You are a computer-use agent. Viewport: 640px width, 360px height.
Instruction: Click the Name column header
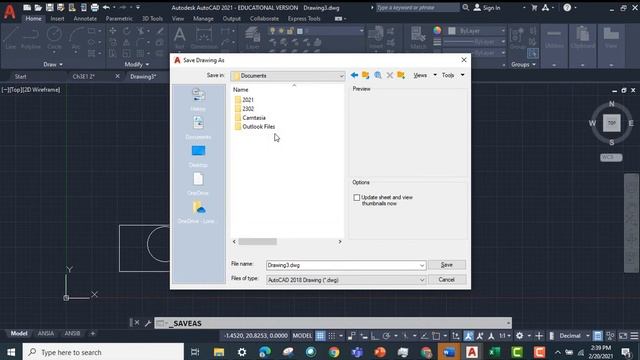coord(240,89)
